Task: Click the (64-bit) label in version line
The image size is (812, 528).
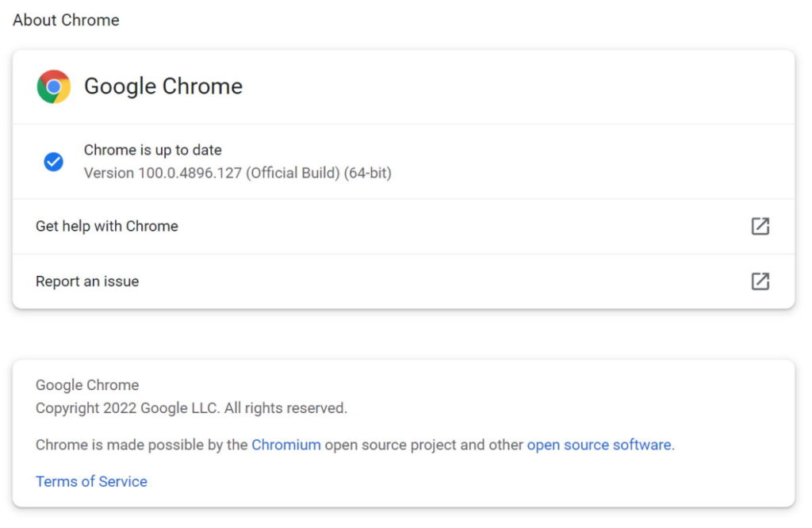Action: click(368, 173)
